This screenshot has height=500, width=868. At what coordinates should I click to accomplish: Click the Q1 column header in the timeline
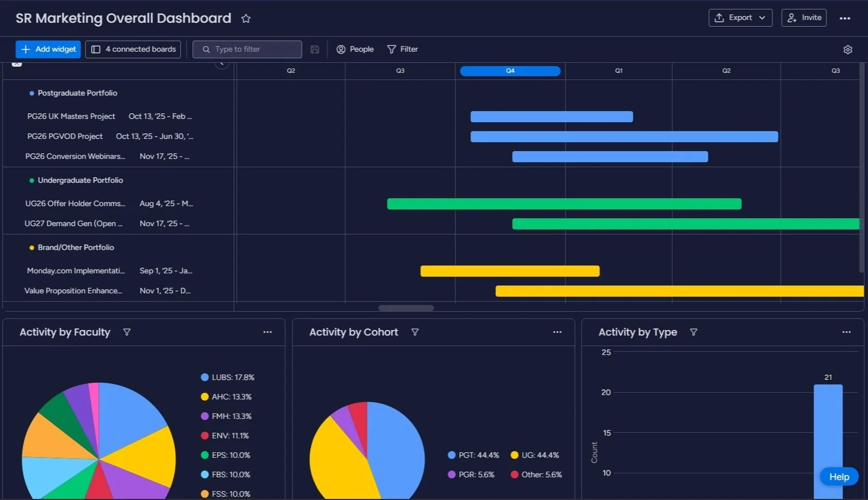pyautogui.click(x=618, y=71)
